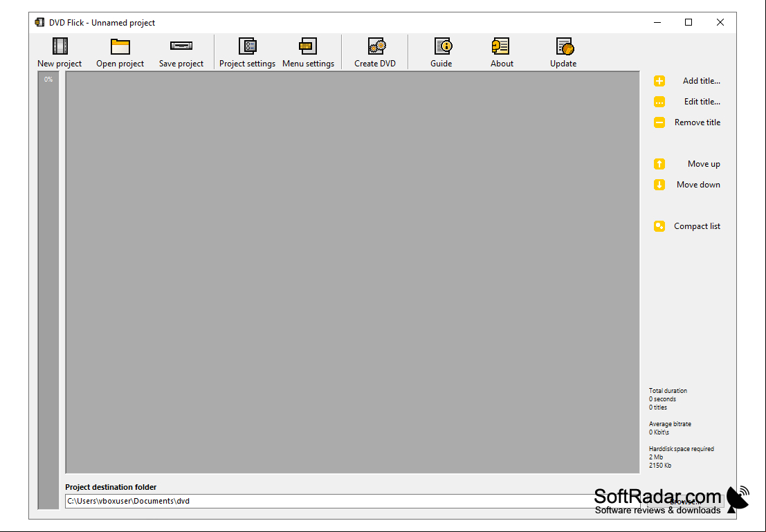Show the About dialog
Viewport: 766px width, 532px height.
(x=502, y=53)
